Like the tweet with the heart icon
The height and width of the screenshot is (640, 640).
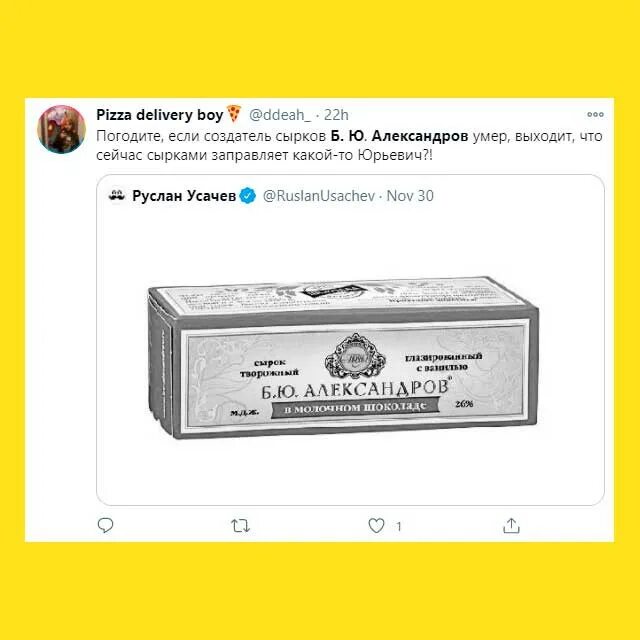point(376,526)
